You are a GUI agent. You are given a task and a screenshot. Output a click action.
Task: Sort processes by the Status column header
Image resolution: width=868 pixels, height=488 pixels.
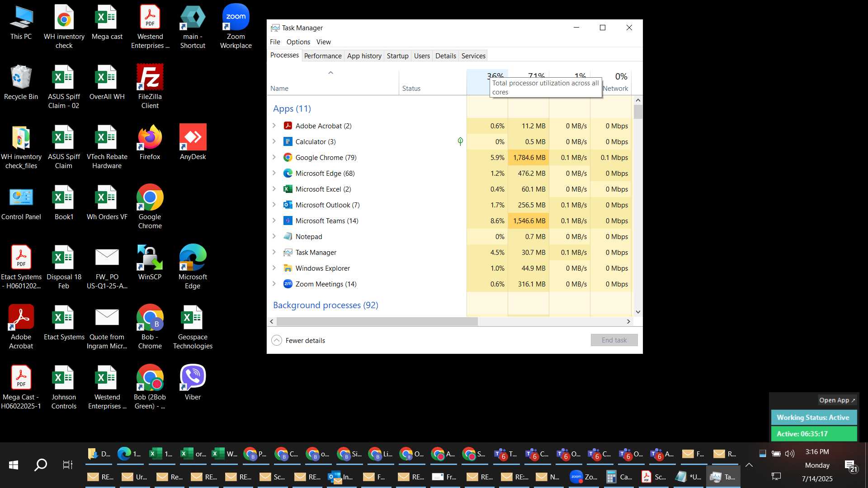pos(433,83)
